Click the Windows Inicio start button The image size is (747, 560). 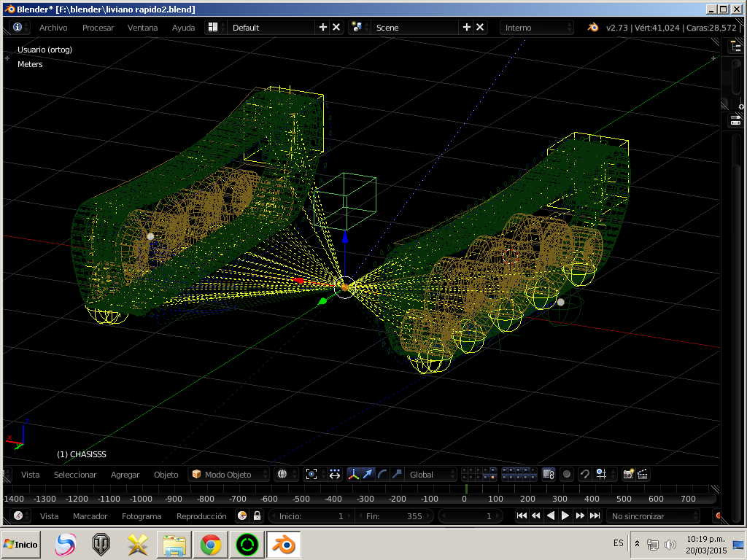click(20, 544)
